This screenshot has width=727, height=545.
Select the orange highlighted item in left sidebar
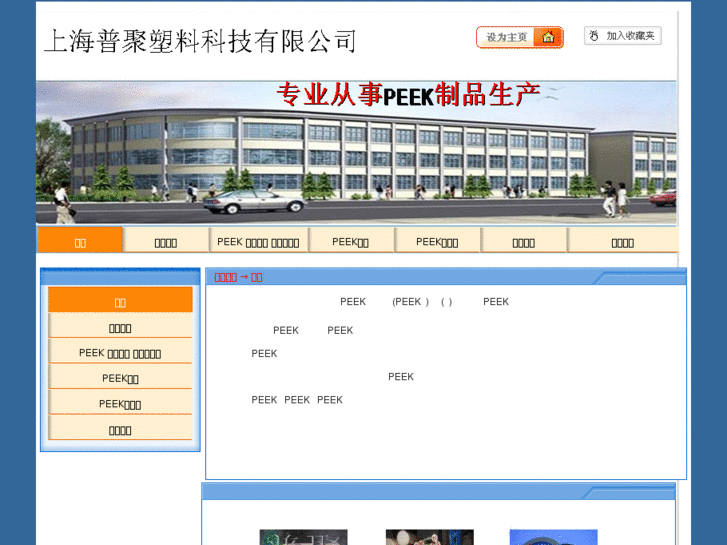[120, 300]
